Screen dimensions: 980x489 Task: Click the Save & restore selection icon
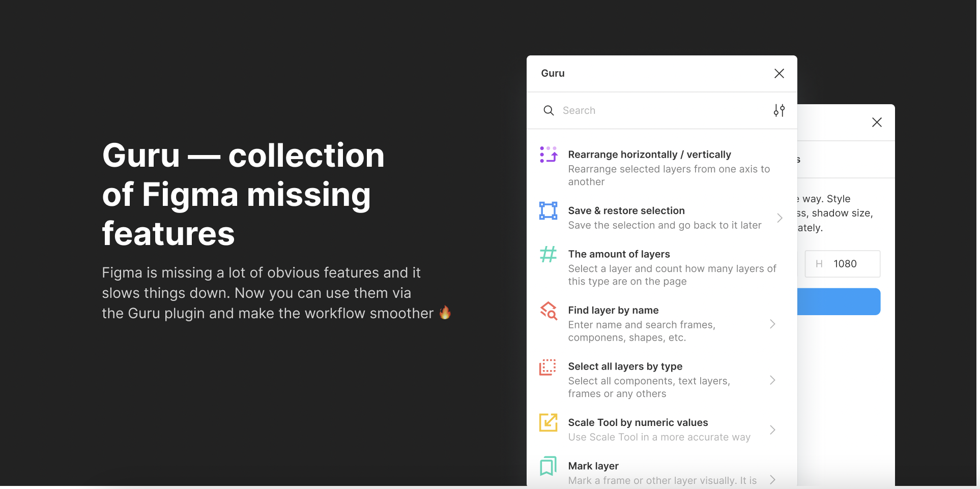click(x=549, y=210)
